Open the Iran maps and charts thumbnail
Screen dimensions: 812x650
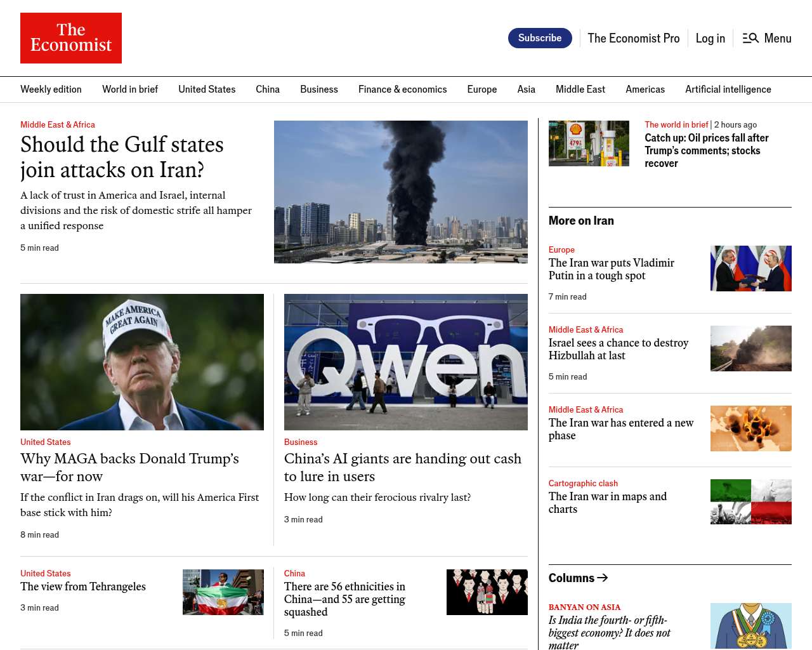pos(750,501)
